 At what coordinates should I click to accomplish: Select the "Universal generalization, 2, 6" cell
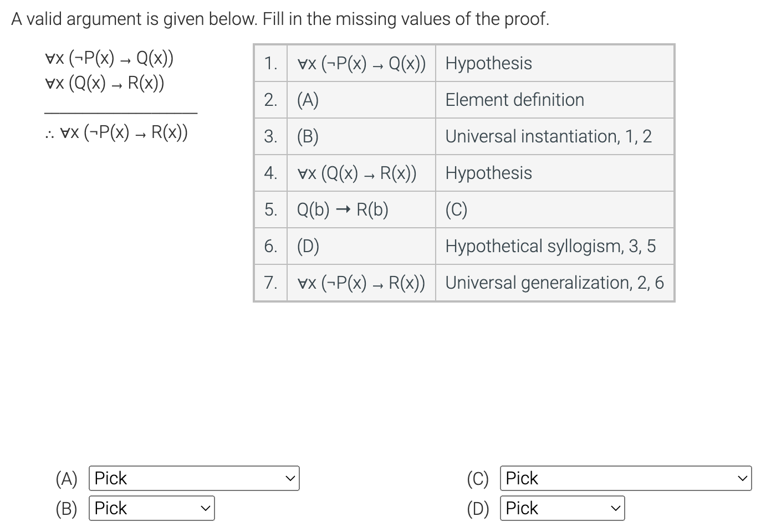point(555,283)
